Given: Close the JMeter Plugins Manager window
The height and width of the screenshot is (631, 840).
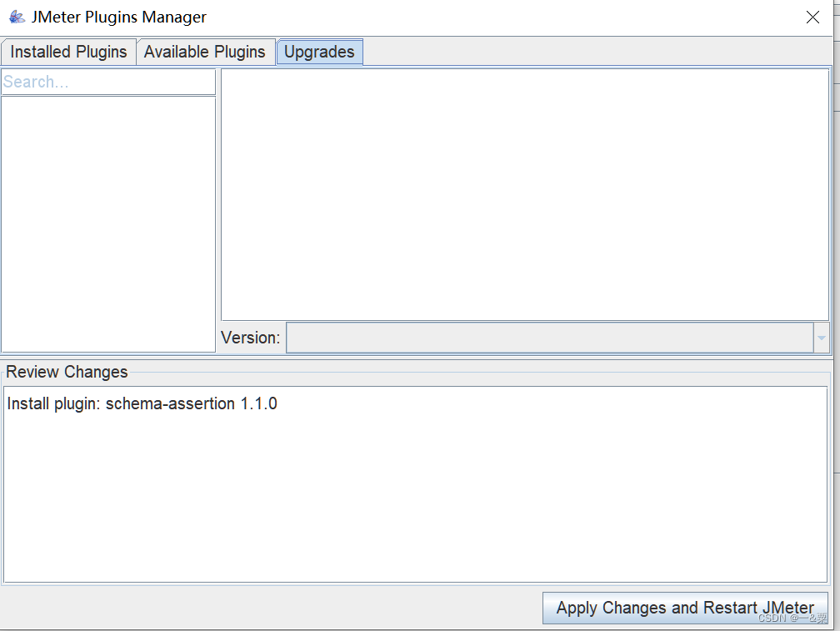Looking at the screenshot, I should [812, 16].
